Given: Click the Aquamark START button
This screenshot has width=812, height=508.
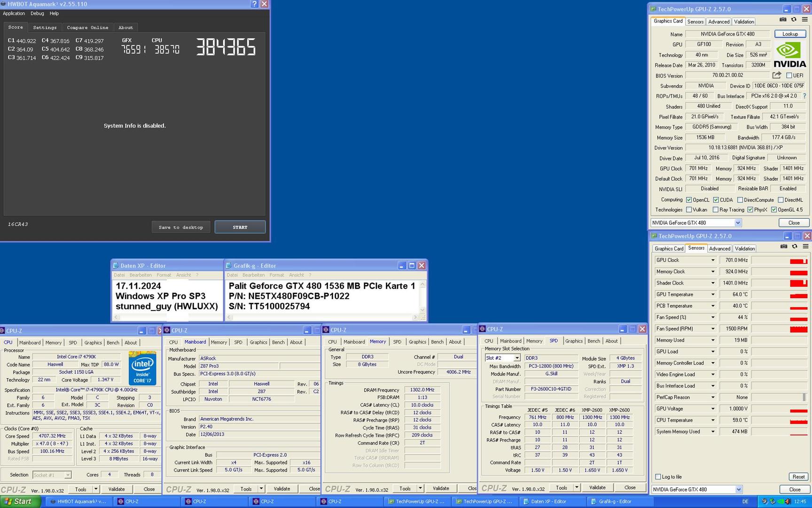Looking at the screenshot, I should pyautogui.click(x=240, y=227).
